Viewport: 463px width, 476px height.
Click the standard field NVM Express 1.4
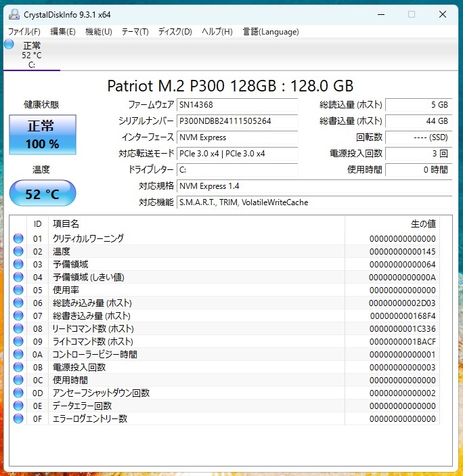314,186
